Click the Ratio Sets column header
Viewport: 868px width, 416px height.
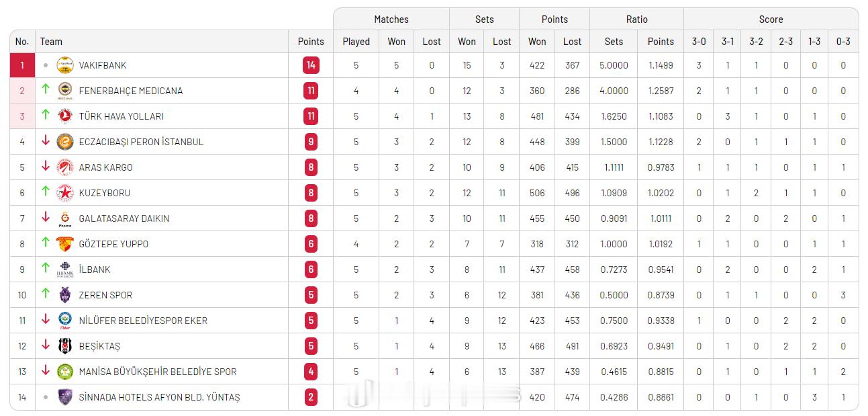[614, 42]
